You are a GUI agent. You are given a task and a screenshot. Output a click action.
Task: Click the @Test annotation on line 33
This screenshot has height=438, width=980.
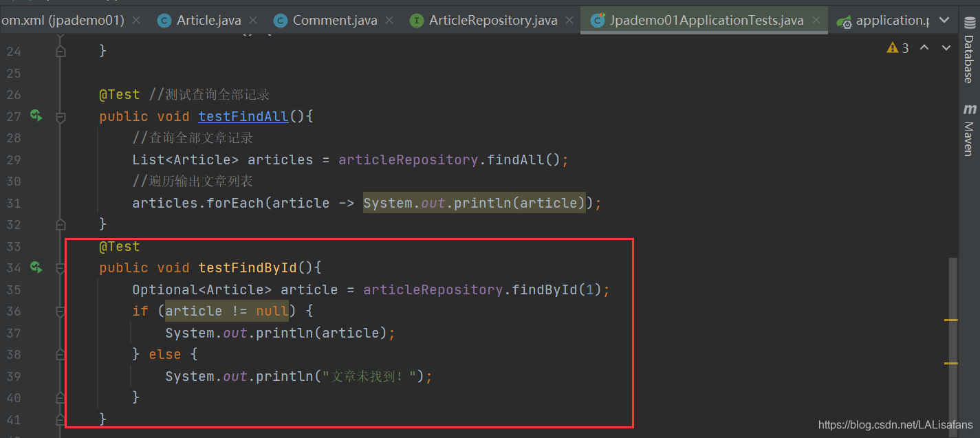pyautogui.click(x=120, y=246)
